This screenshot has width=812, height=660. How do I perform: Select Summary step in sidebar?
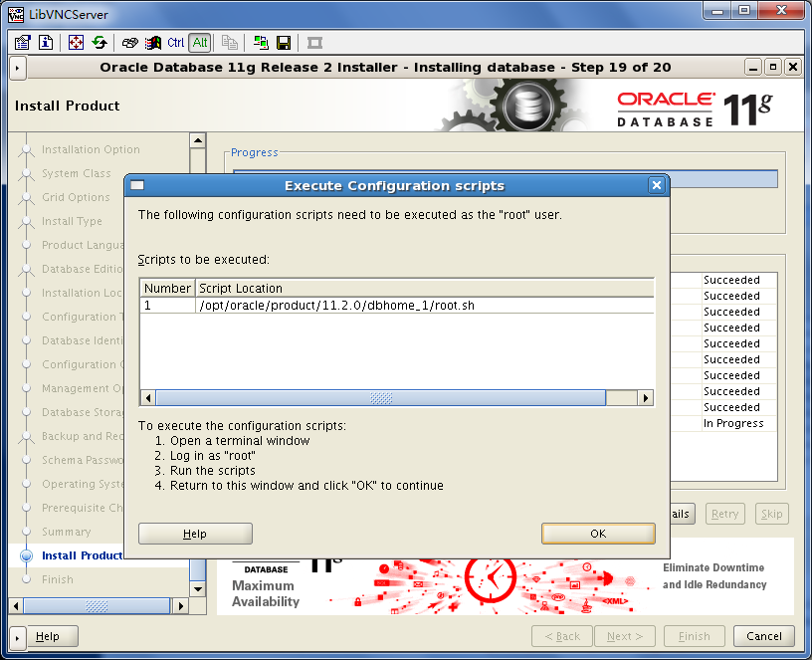coord(66,532)
